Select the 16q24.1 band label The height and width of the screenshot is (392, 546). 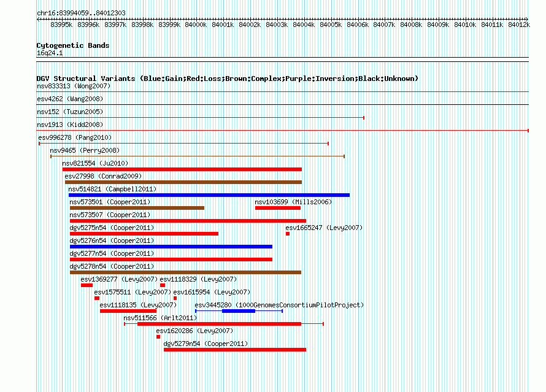pyautogui.click(x=50, y=53)
